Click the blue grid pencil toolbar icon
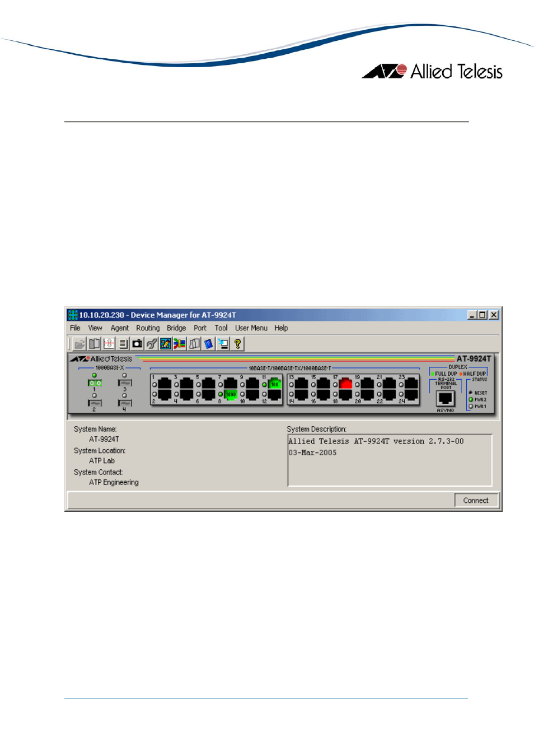The image size is (534, 756). pyautogui.click(x=166, y=344)
